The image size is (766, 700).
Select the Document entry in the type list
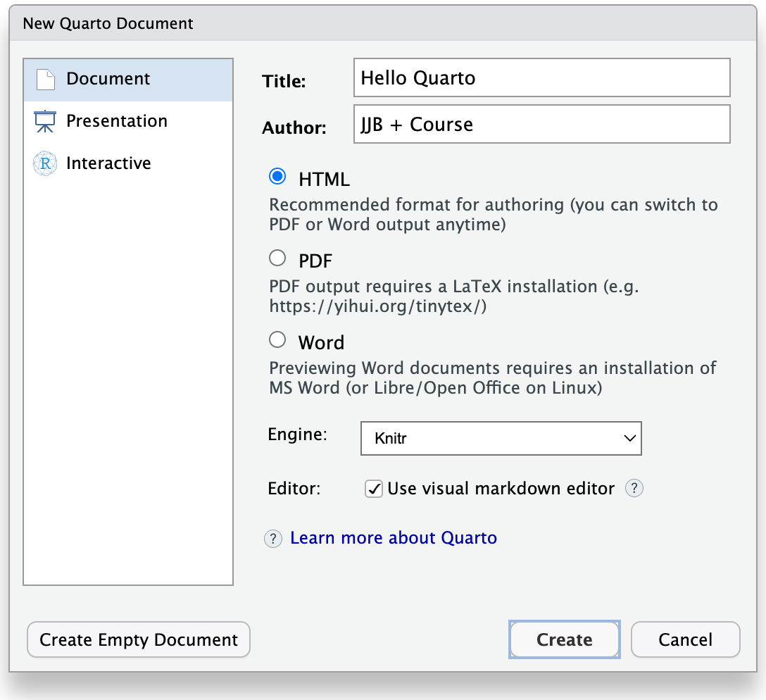click(107, 79)
